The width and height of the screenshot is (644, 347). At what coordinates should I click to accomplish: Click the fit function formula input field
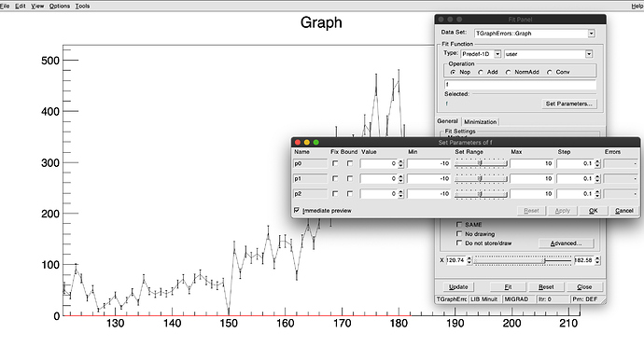click(x=520, y=84)
